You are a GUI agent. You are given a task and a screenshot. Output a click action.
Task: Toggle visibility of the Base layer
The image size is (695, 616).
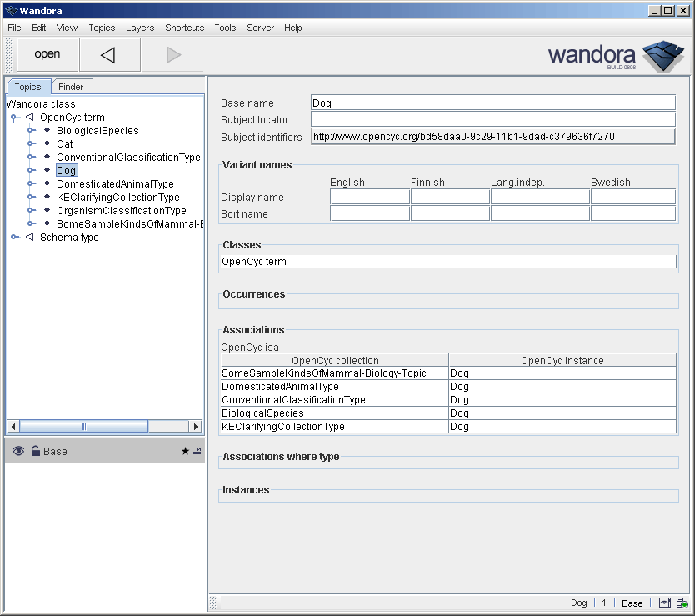(x=17, y=451)
